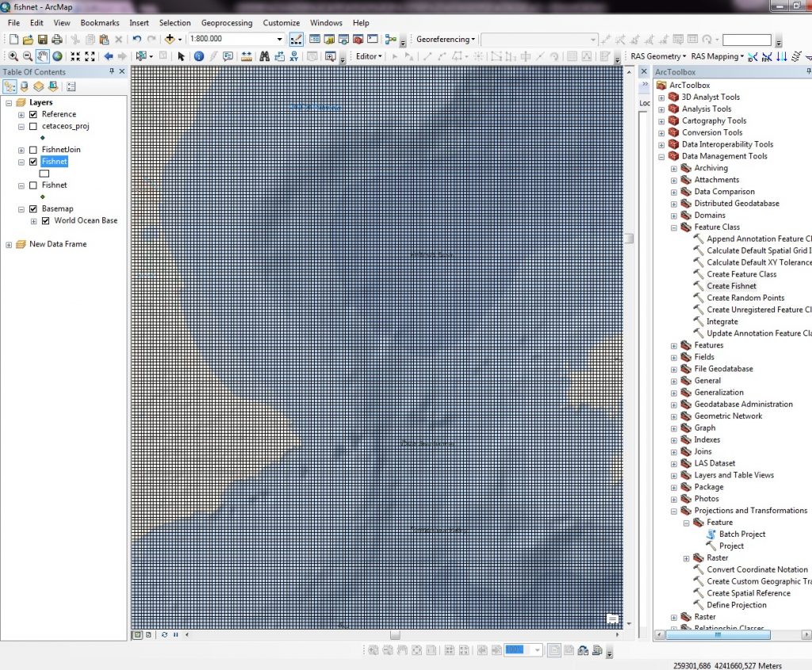Open the Create Fishnet tool
812x670 pixels.
(731, 285)
